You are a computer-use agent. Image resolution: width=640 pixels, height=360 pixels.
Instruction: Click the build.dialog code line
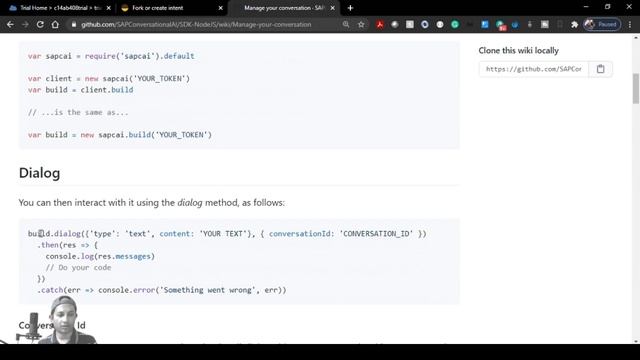227,234
